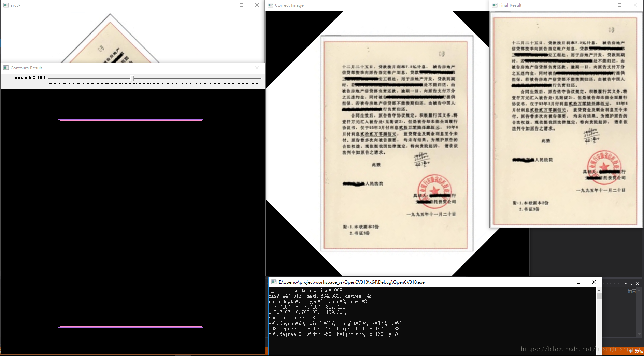
Task: Click console line starting '898.degree=0'
Action: [x=334, y=329]
